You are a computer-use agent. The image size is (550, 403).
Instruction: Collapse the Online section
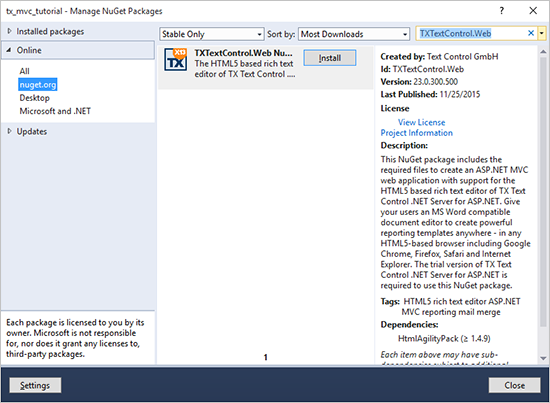9,50
